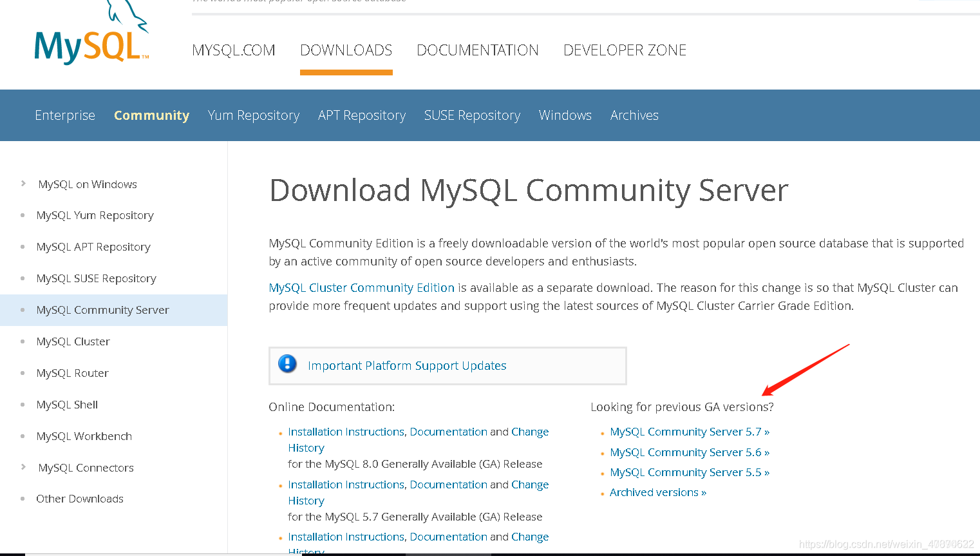
Task: Select Yum Repository in blue submenu
Action: tap(254, 115)
